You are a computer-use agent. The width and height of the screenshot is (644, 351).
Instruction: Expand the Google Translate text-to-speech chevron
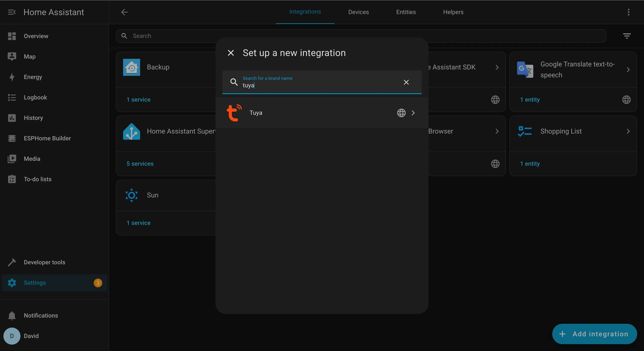tap(628, 70)
